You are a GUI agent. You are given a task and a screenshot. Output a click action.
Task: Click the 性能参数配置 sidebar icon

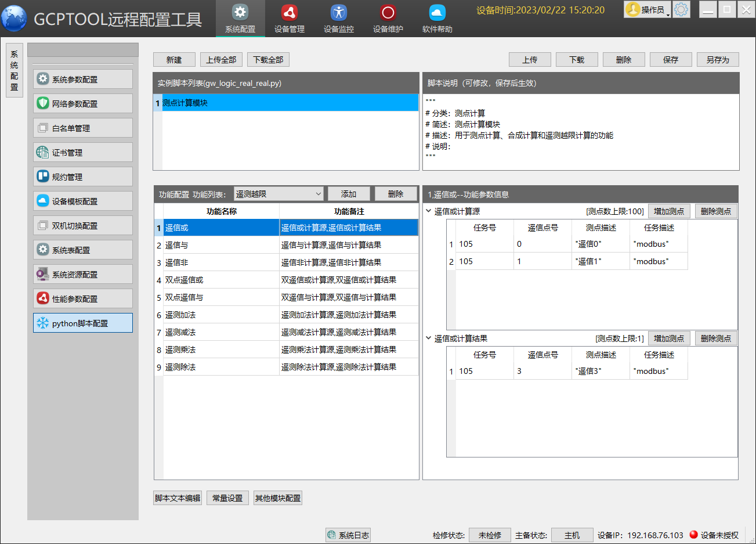(43, 298)
